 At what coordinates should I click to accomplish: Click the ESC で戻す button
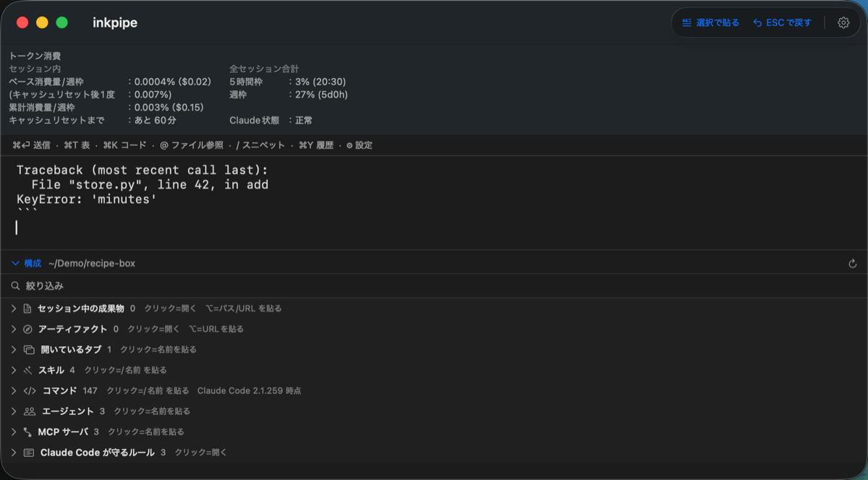click(782, 22)
